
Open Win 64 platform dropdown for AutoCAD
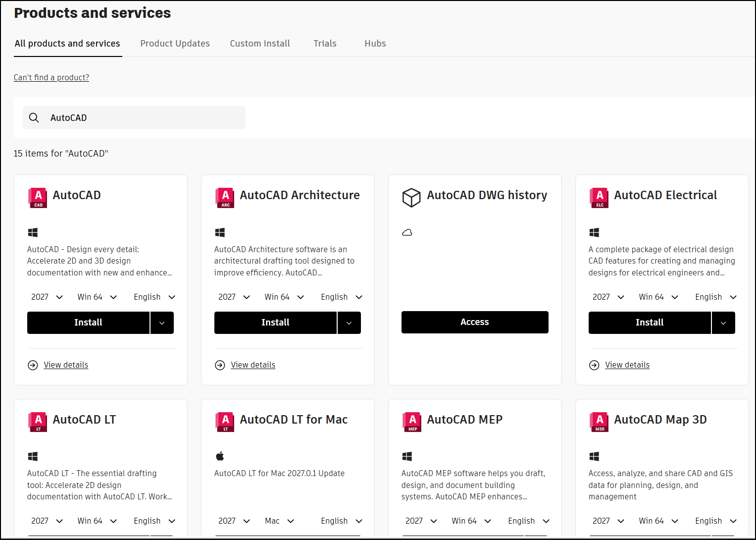click(x=97, y=297)
